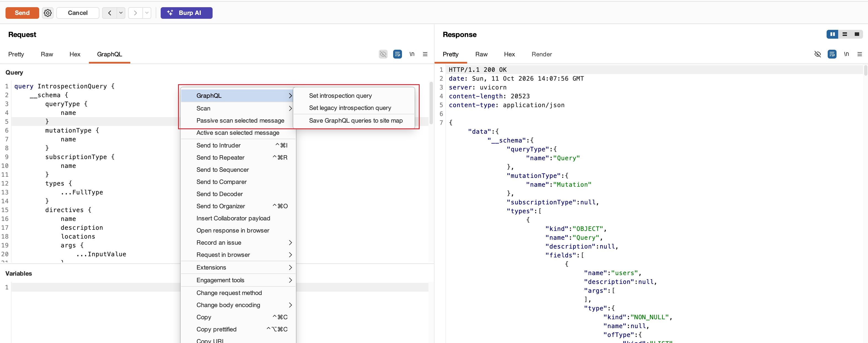Viewport: 868px width, 343px height.
Task: Select Copy prettified menu entry
Action: pos(238,329)
